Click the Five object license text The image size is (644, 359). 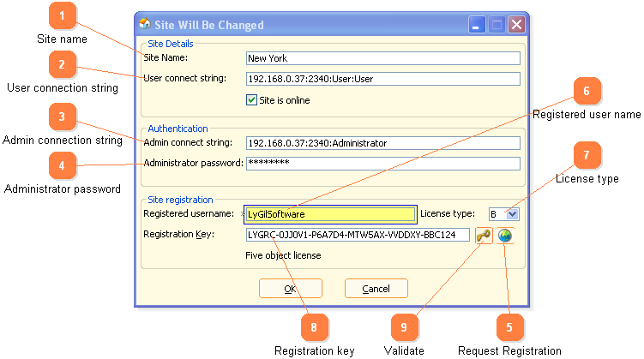pyautogui.click(x=283, y=255)
